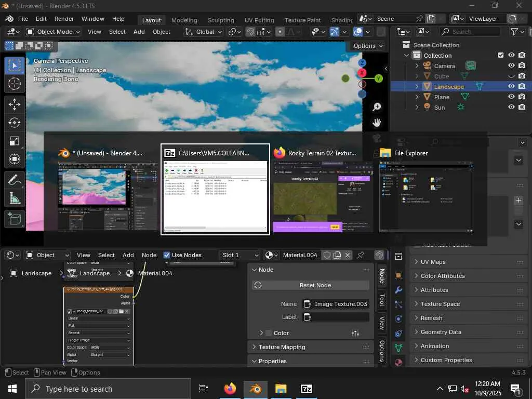The width and height of the screenshot is (532, 399).
Task: Toggle Plane viewport visibility eye
Action: [511, 97]
